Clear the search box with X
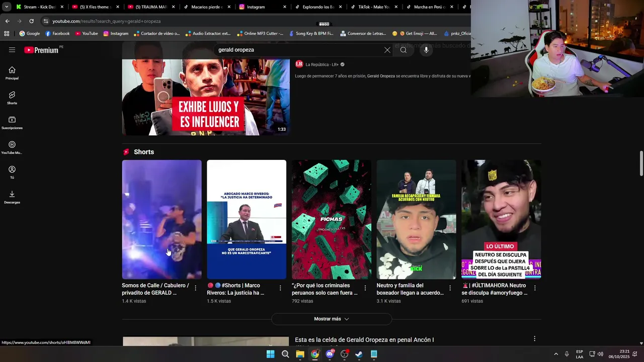The width and height of the screenshot is (644, 362). coord(387,50)
